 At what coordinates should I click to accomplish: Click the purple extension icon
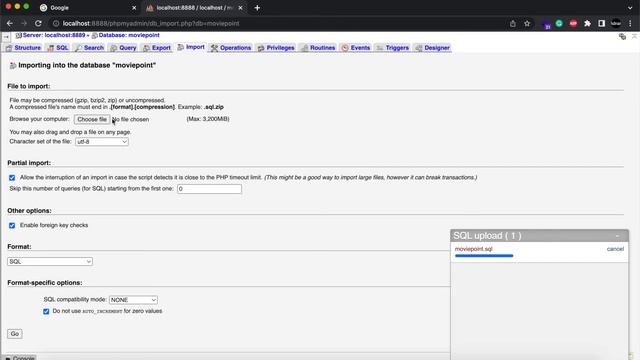(x=546, y=24)
